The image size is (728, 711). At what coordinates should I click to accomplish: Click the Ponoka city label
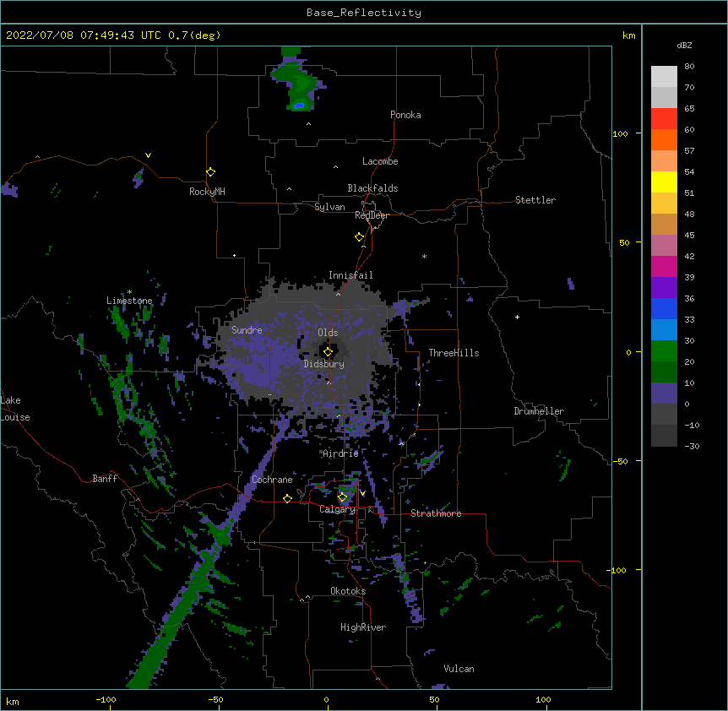point(405,115)
